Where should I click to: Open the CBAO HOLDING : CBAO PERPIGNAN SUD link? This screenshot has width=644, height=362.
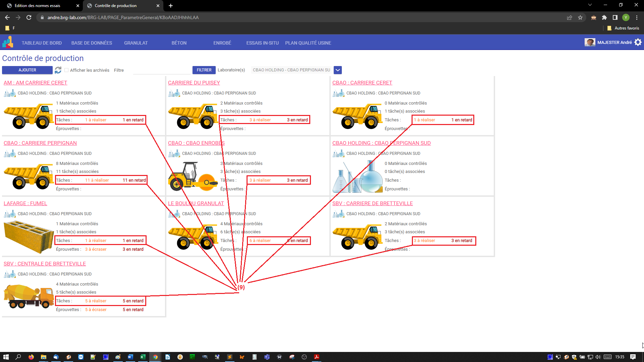tap(381, 143)
